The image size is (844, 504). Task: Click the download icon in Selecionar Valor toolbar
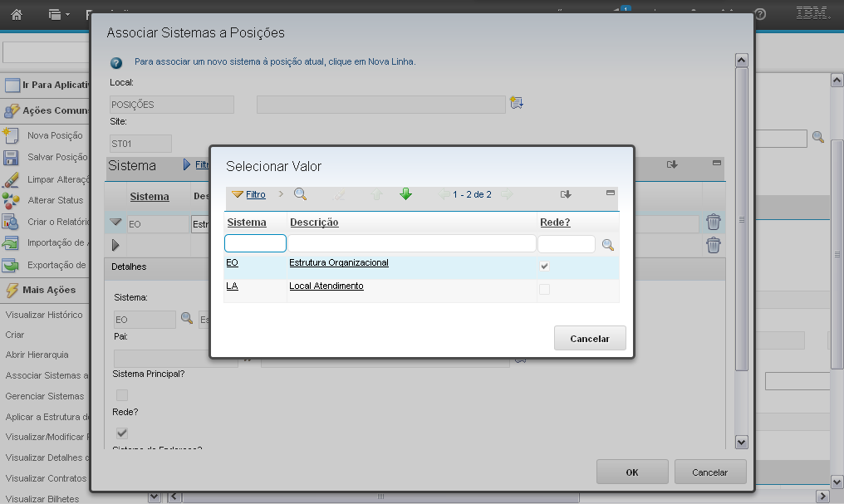pos(566,194)
